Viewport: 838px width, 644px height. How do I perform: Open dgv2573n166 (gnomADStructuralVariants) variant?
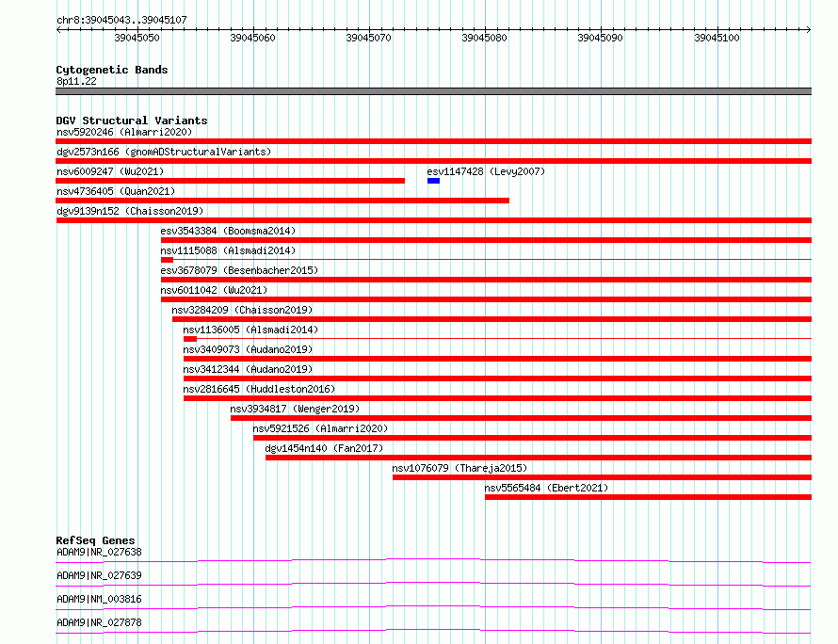coord(164,152)
